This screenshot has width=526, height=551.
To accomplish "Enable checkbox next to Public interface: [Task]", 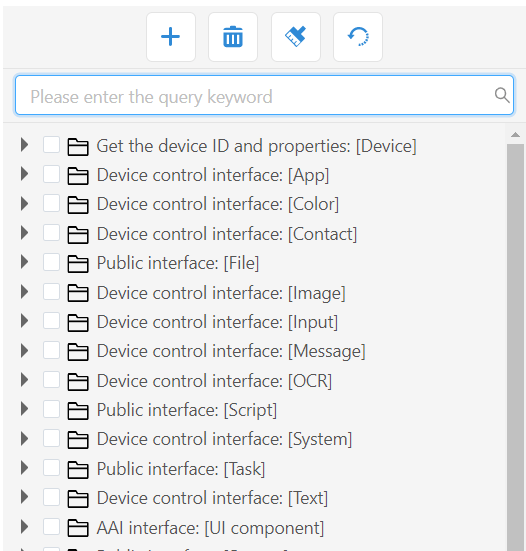I will [x=51, y=468].
